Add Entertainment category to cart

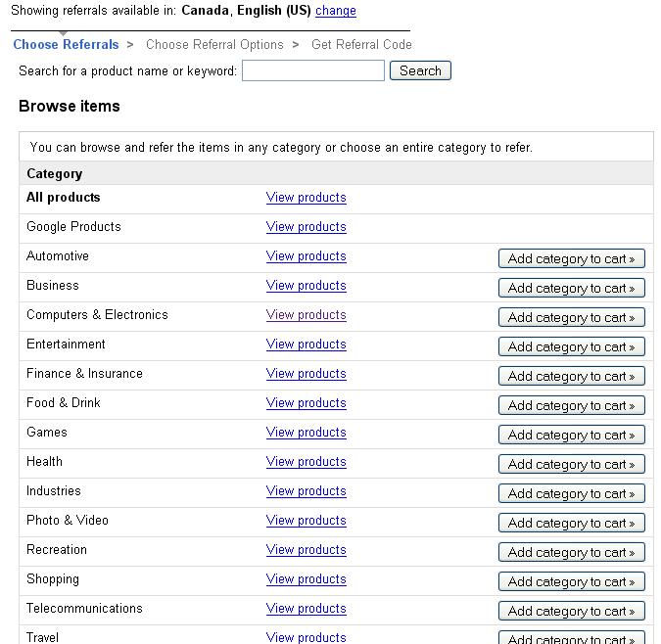[x=572, y=346]
